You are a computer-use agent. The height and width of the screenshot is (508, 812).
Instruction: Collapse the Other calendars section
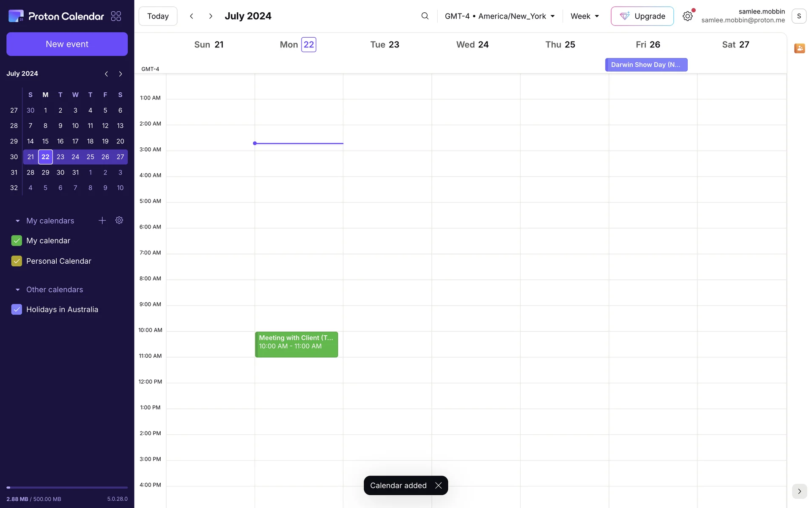(18, 290)
